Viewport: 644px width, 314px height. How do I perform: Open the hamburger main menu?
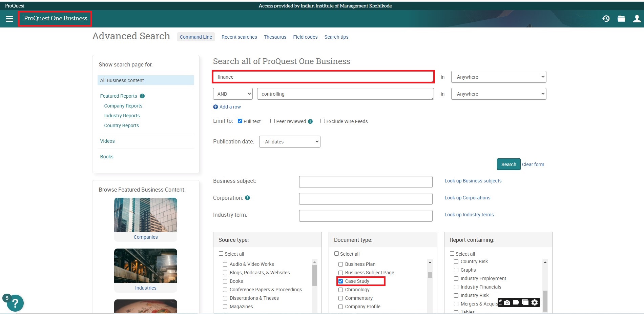coord(9,19)
